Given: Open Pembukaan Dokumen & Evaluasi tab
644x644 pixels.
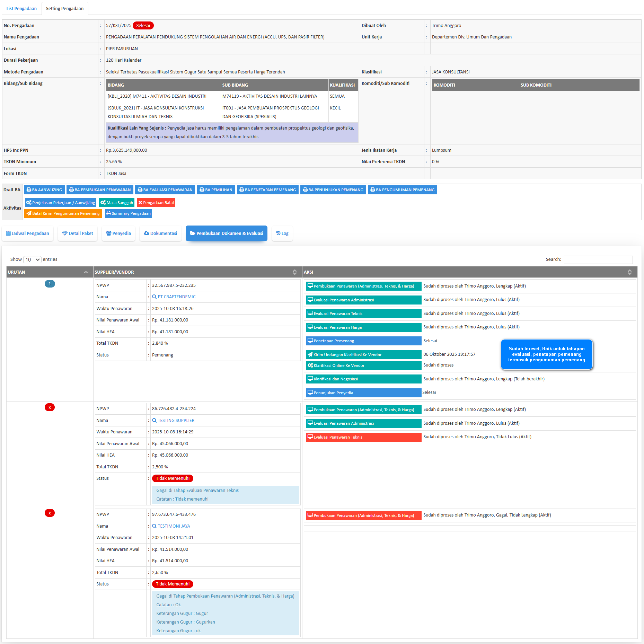Looking at the screenshot, I should [226, 233].
